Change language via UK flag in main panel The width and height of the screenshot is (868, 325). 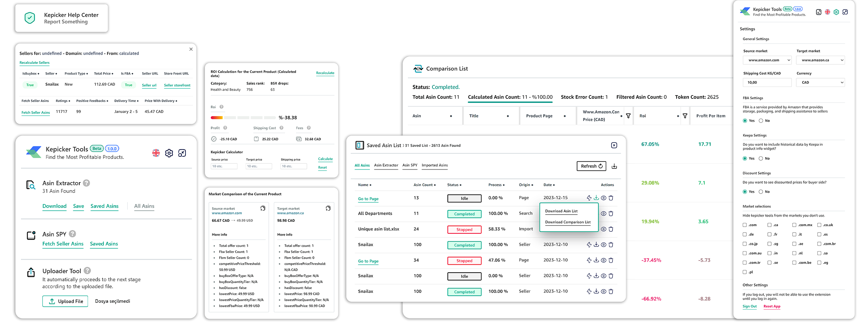coord(156,153)
